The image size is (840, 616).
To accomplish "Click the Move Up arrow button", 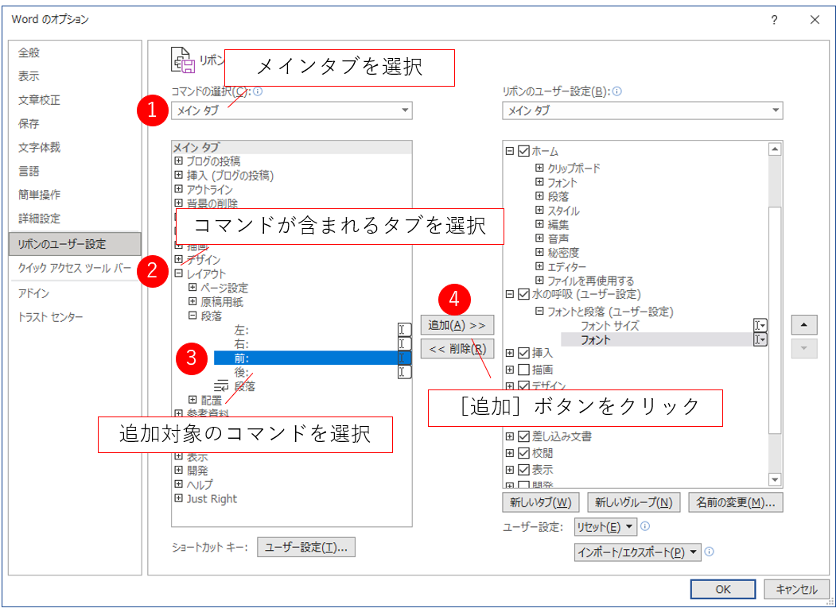I will (x=805, y=325).
